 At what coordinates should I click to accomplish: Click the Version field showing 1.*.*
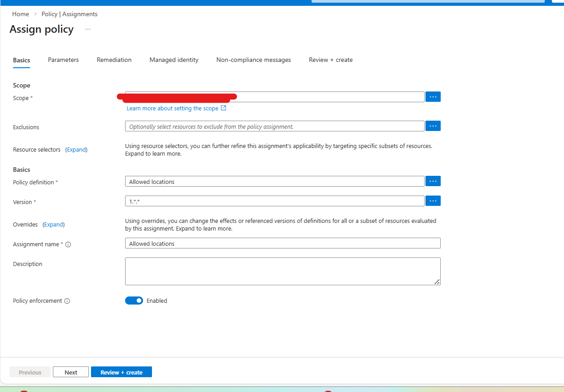pyautogui.click(x=275, y=201)
